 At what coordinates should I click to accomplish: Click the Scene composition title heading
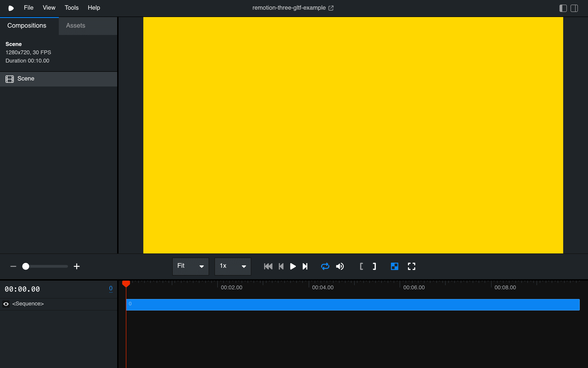(14, 44)
